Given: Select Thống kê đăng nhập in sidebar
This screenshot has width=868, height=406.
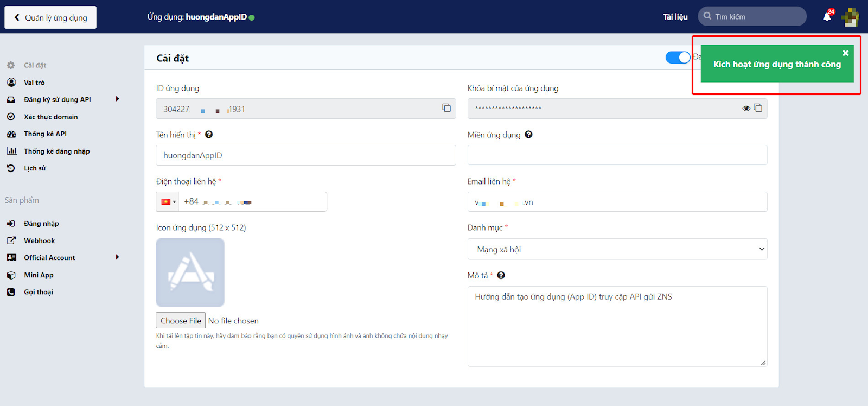Looking at the screenshot, I should click(x=57, y=151).
